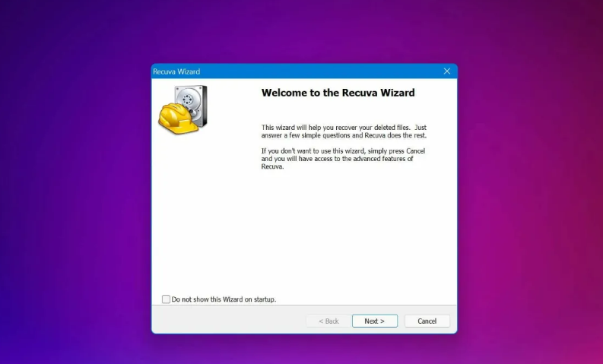Click the paragraph starting 'If you don't want'
The width and height of the screenshot is (603, 364).
[343, 159]
